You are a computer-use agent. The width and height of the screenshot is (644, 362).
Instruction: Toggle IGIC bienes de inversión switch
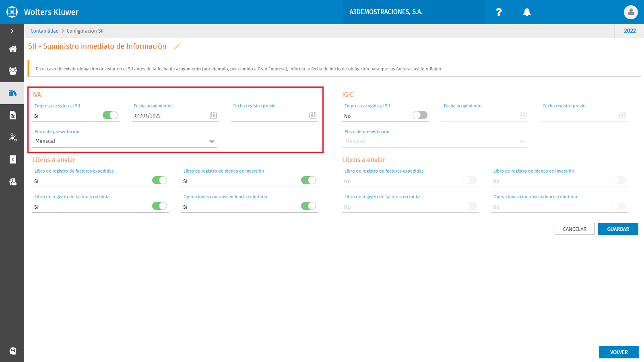tap(618, 180)
